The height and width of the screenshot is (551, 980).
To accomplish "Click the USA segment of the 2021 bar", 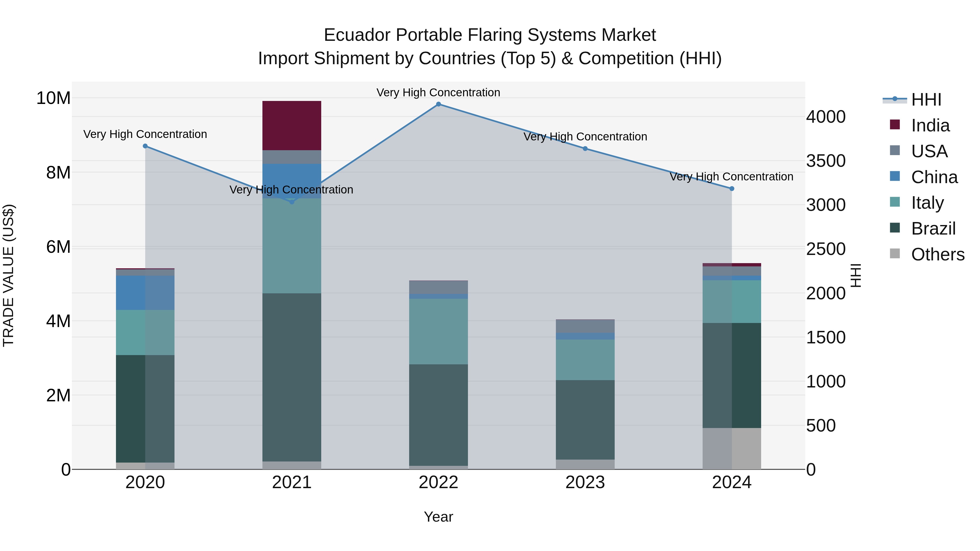I will click(292, 157).
